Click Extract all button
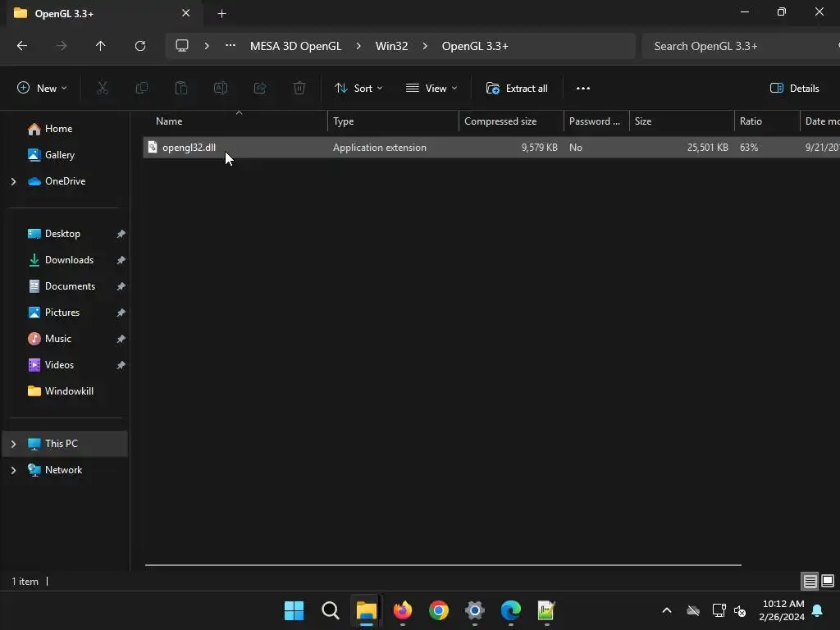 click(x=517, y=89)
